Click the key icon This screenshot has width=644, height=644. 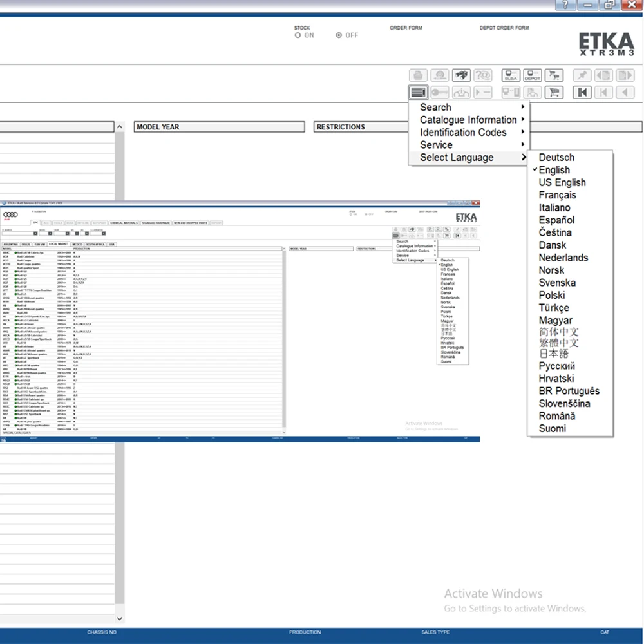pyautogui.click(x=439, y=92)
